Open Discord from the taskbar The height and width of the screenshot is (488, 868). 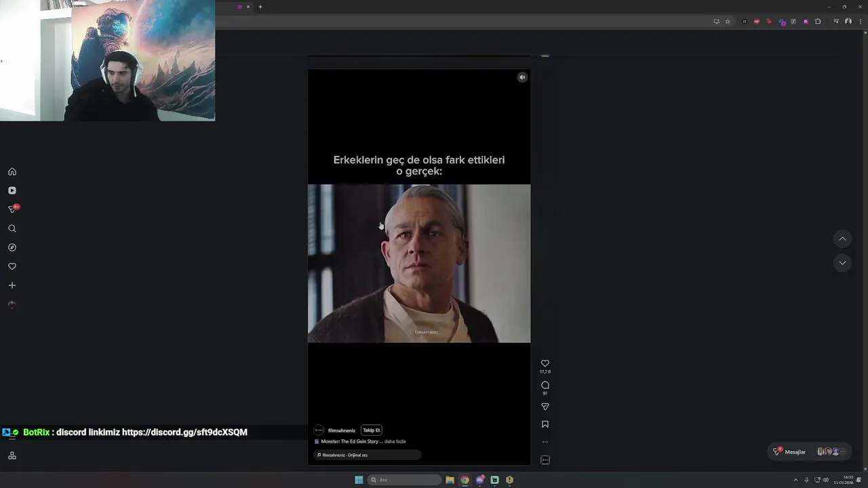(x=480, y=480)
